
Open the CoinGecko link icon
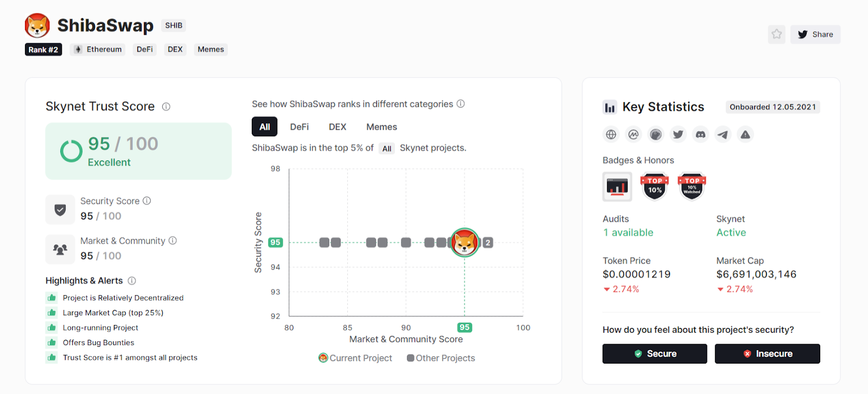[656, 135]
